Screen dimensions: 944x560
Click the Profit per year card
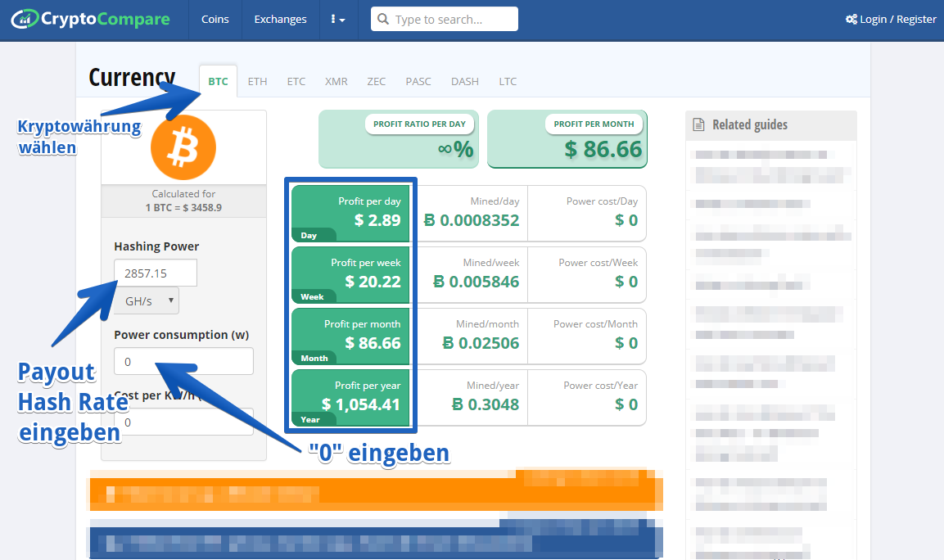pos(350,397)
